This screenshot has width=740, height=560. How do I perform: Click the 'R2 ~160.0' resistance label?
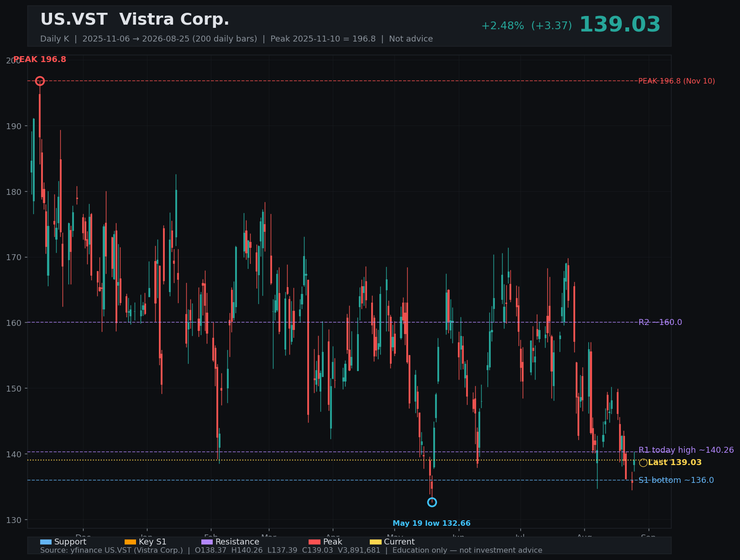tap(660, 322)
